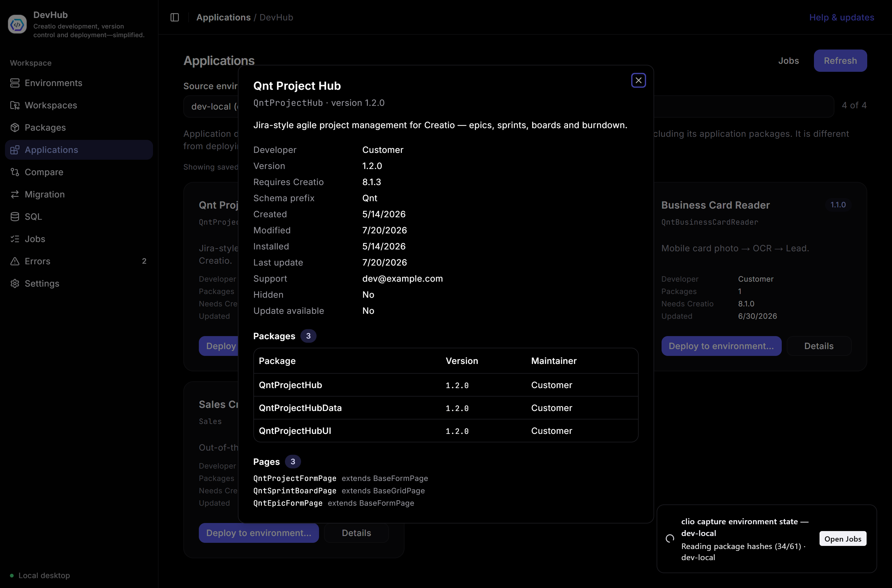Screen dimensions: 892x588
Task: Click the 4 of 4 counter
Action: point(854,105)
